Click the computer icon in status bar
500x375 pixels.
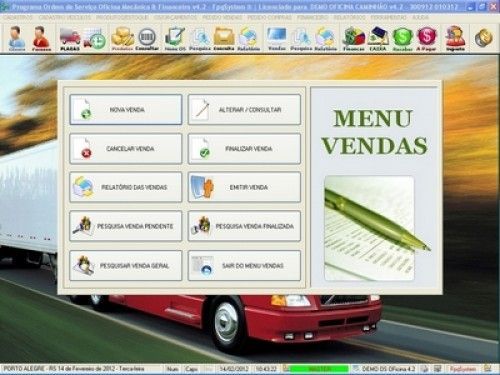click(x=438, y=369)
